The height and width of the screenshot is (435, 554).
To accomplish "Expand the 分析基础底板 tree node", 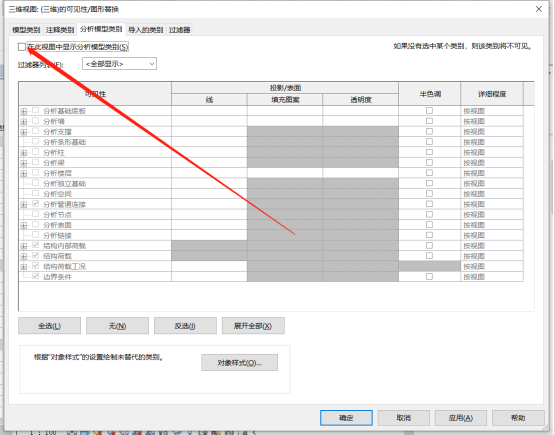I will point(24,111).
